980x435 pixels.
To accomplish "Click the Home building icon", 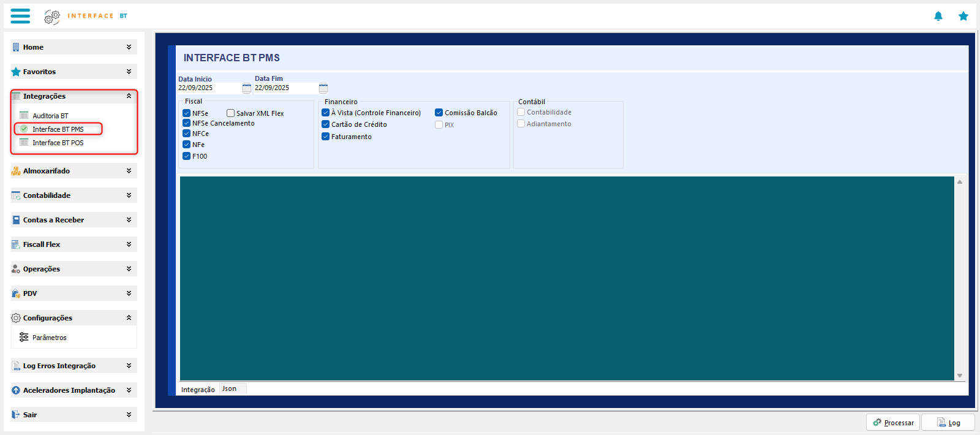I will pos(16,47).
